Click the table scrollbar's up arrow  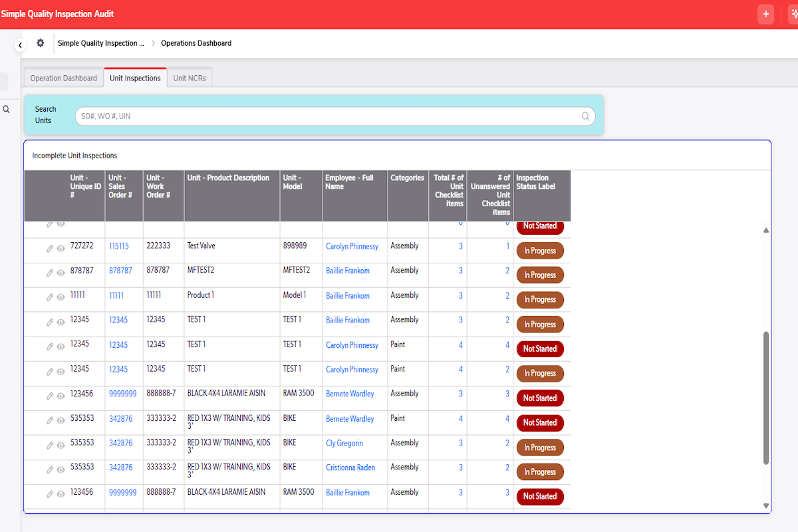(x=766, y=230)
